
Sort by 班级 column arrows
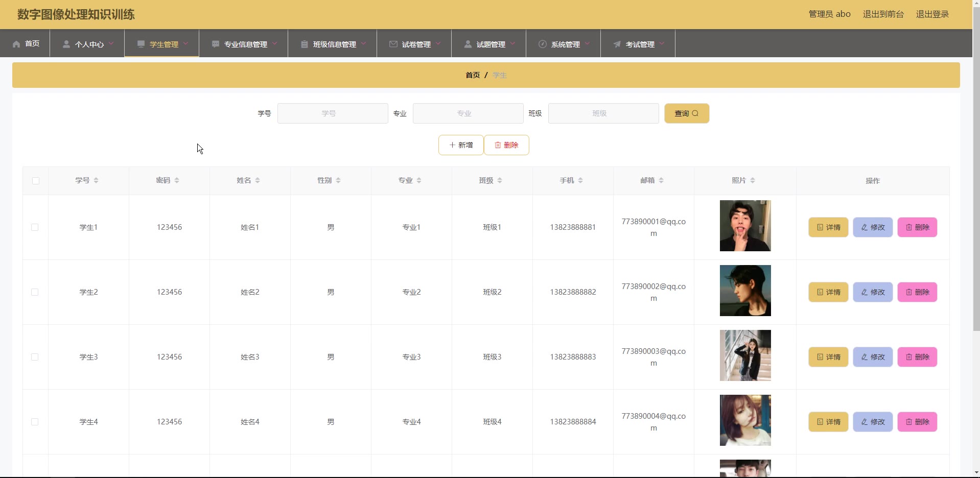(500, 180)
